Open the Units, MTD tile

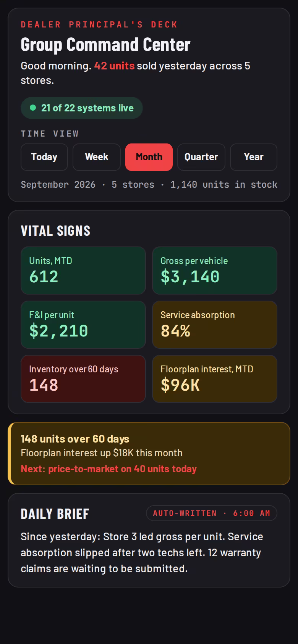[83, 270]
